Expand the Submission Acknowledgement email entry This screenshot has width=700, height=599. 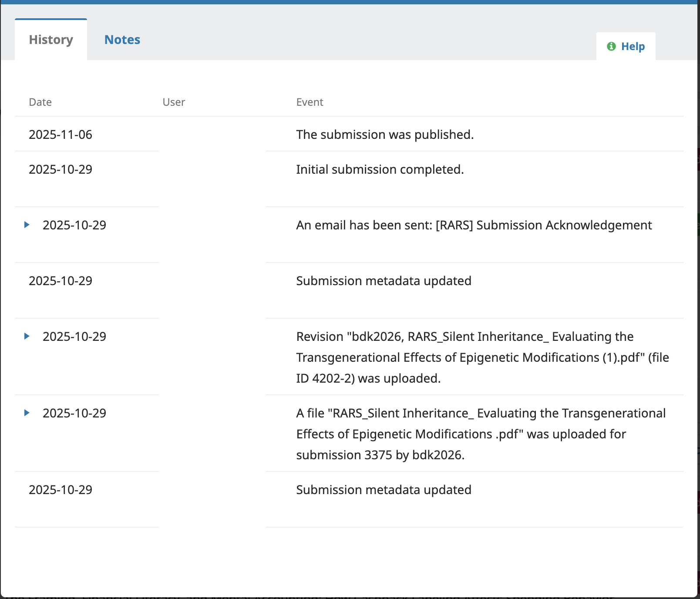[27, 225]
